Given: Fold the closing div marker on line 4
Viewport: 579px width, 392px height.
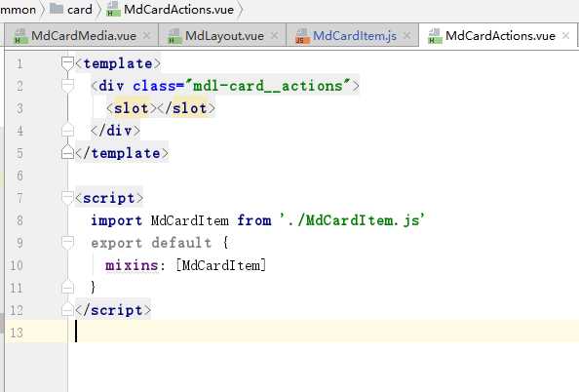Looking at the screenshot, I should tap(67, 130).
